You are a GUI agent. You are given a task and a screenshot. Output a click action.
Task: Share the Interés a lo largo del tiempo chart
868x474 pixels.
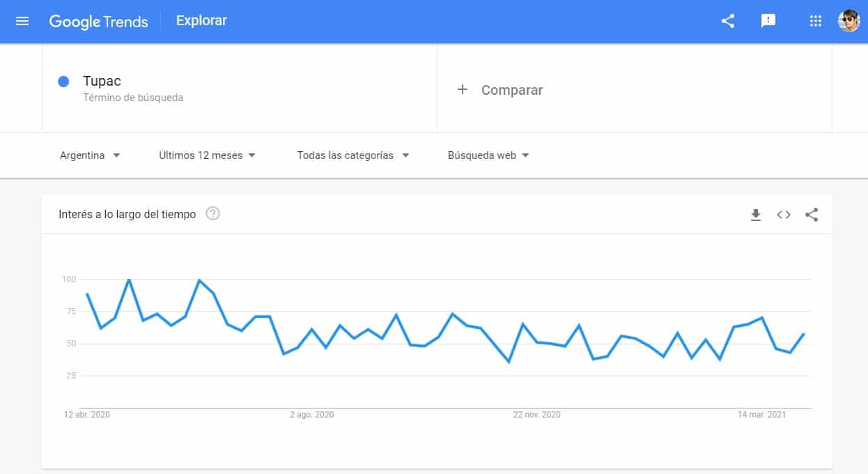click(x=811, y=215)
